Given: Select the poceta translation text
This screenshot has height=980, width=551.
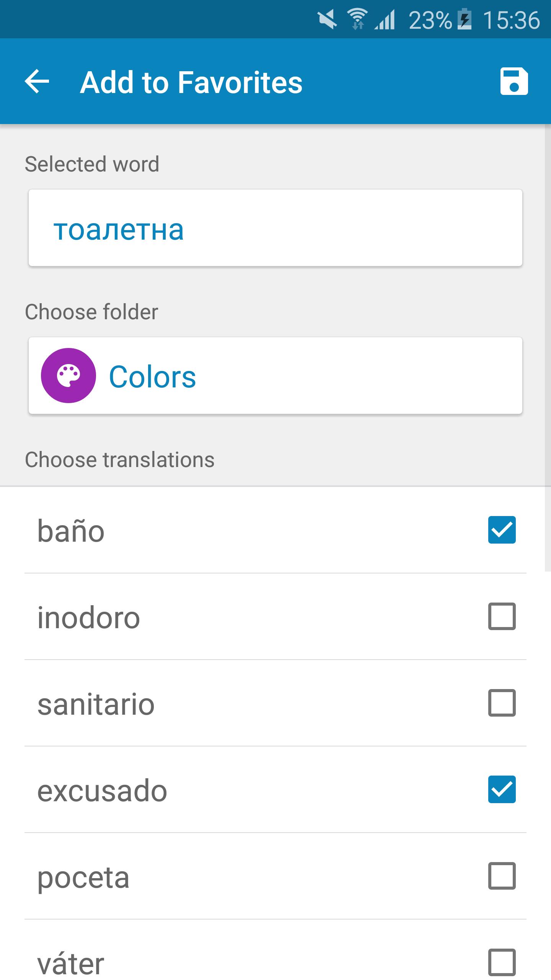Looking at the screenshot, I should [83, 877].
